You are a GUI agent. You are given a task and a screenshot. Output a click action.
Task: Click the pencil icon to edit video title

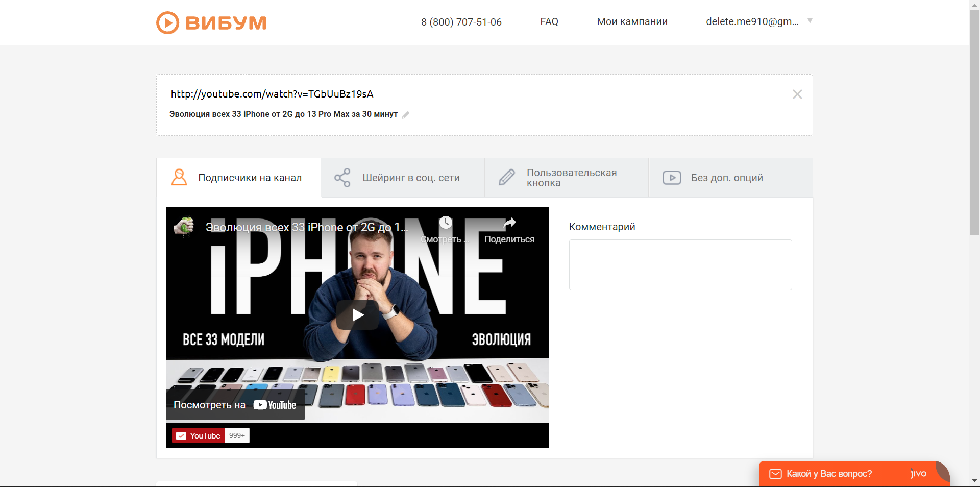point(406,115)
